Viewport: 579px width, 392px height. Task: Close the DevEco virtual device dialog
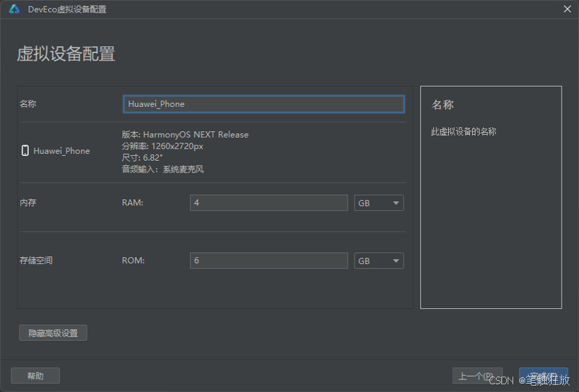pyautogui.click(x=567, y=9)
